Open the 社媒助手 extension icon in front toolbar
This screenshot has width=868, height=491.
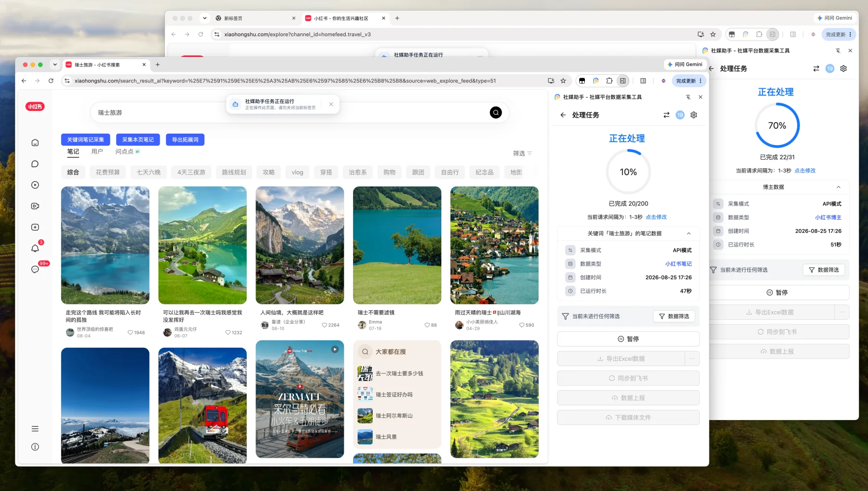coord(596,81)
